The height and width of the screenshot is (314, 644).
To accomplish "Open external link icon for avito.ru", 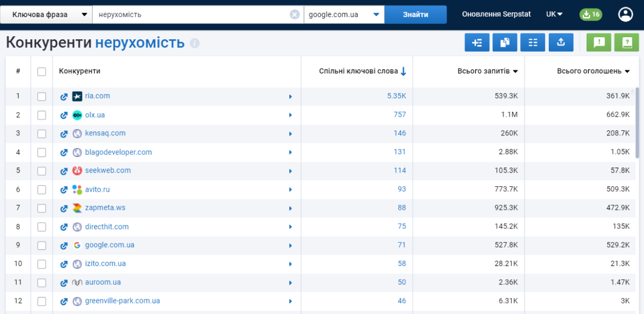I will tap(64, 190).
